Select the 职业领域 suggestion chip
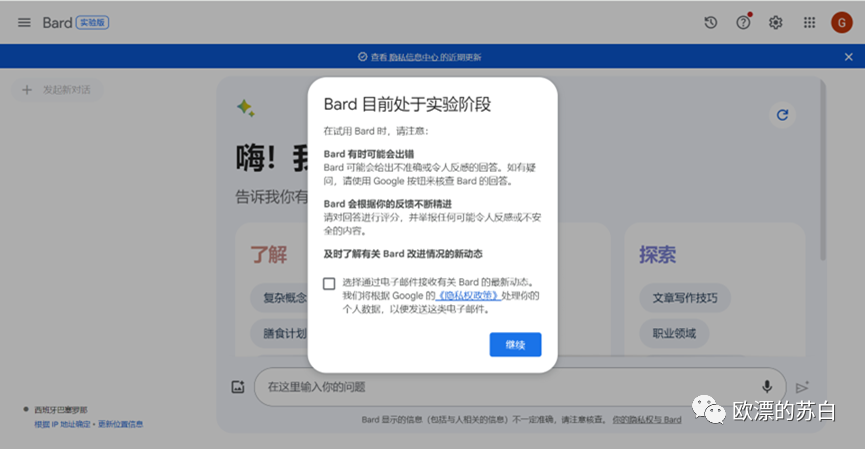This screenshot has width=865, height=449. 674,332
